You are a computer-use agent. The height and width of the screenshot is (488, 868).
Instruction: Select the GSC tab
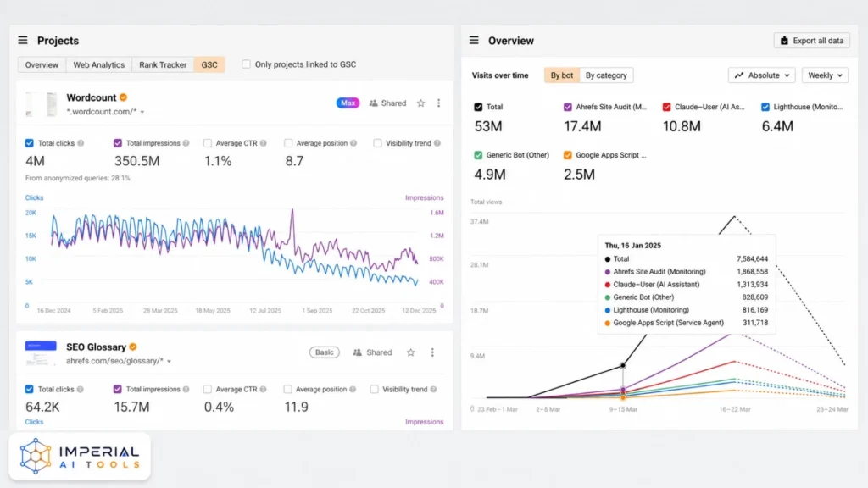pos(209,64)
